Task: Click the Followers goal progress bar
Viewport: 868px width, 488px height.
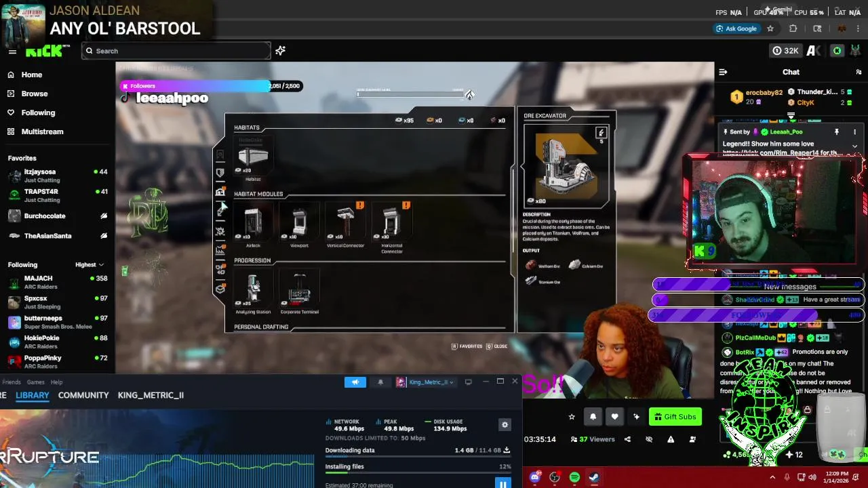Action: point(211,86)
